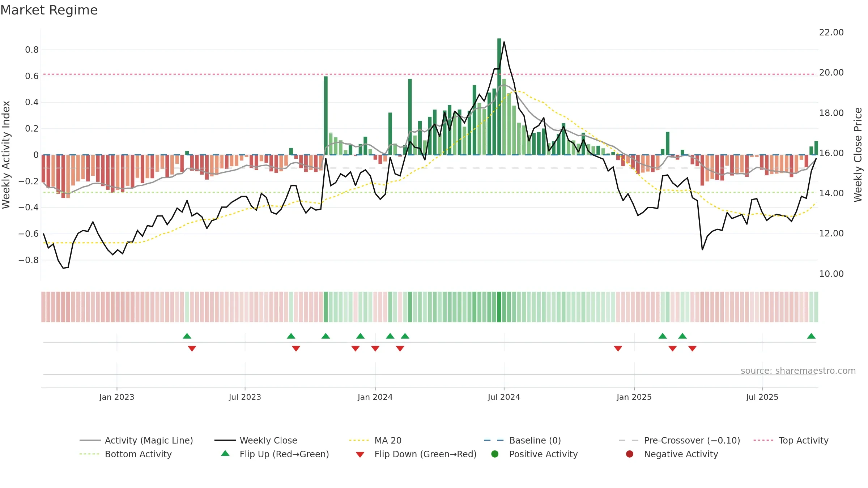Click the 16.00 price axis tick
868x488 pixels.
click(x=831, y=153)
